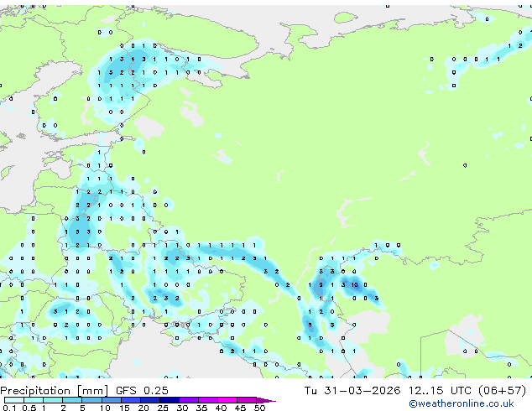Pick the lightest 0.1 mm legend color
The image size is (532, 411).
pos(14,400)
